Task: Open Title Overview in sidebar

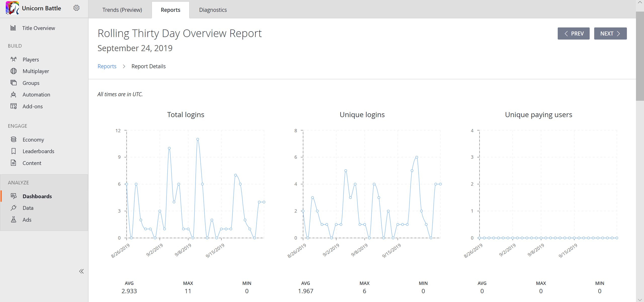Action: click(x=38, y=28)
